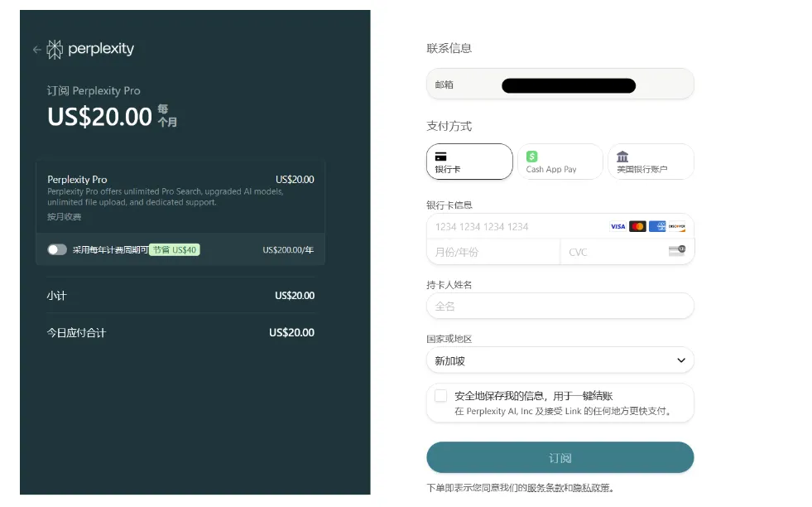Click the 订阅 Perplexity Pro heading
Screen dimensions: 812x507
click(x=94, y=91)
